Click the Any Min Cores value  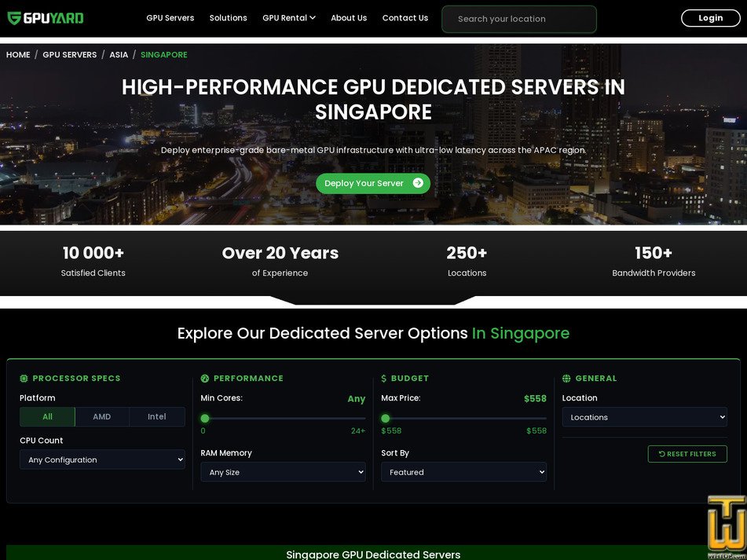pyautogui.click(x=357, y=399)
